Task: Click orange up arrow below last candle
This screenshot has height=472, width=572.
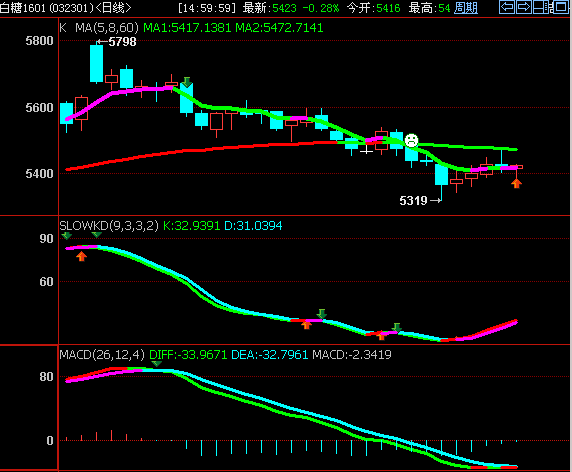Action: coord(516,183)
